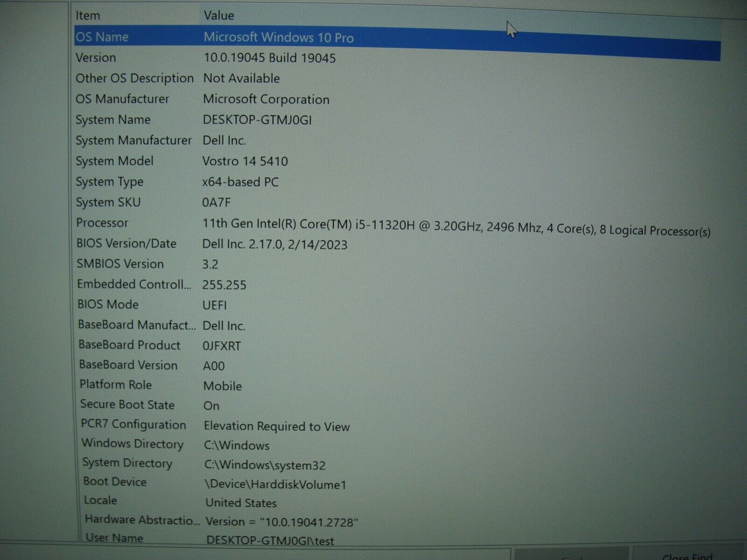Click the On value for Secure Boot
This screenshot has width=747, height=560.
pos(211,406)
